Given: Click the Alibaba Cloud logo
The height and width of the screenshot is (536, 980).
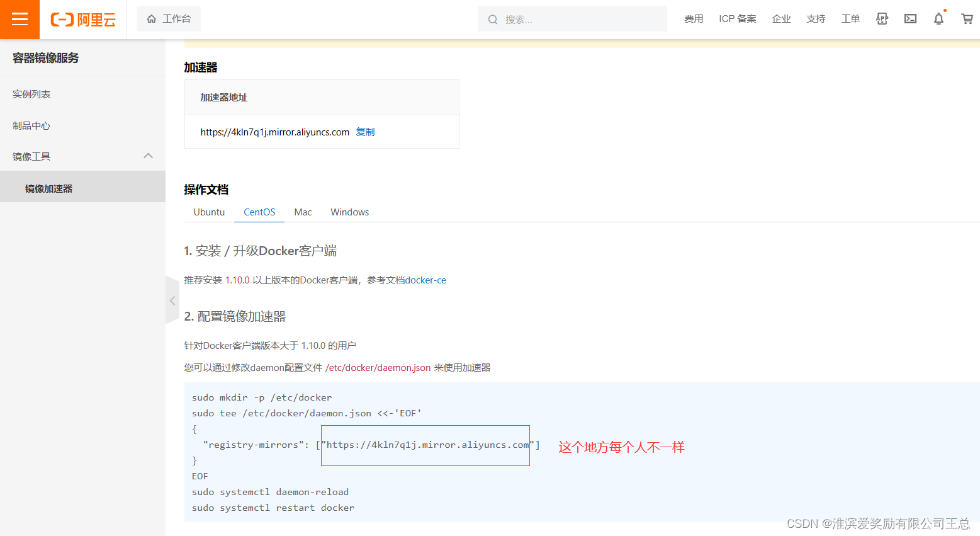Looking at the screenshot, I should pos(82,19).
